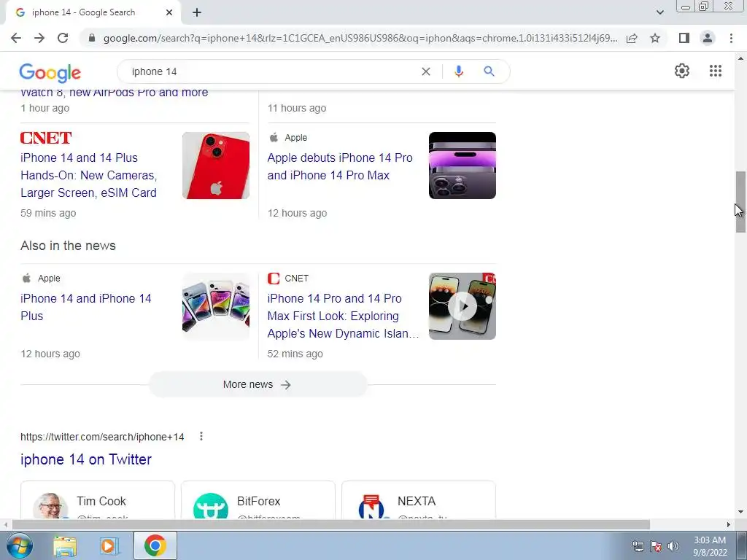Play the CNET First Look video thumbnail
747x560 pixels.
pyautogui.click(x=462, y=306)
